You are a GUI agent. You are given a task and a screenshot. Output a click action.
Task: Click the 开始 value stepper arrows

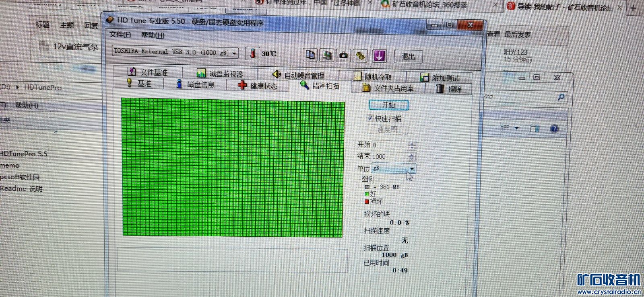tap(411, 145)
